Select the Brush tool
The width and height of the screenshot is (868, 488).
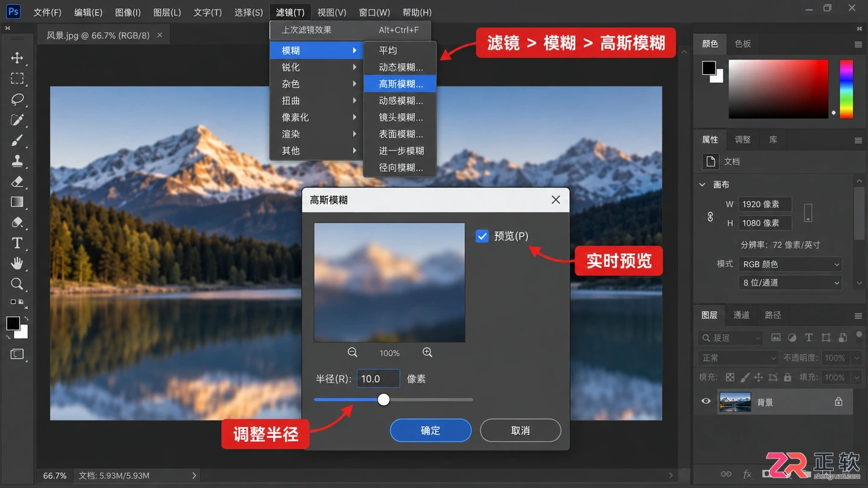(x=17, y=140)
